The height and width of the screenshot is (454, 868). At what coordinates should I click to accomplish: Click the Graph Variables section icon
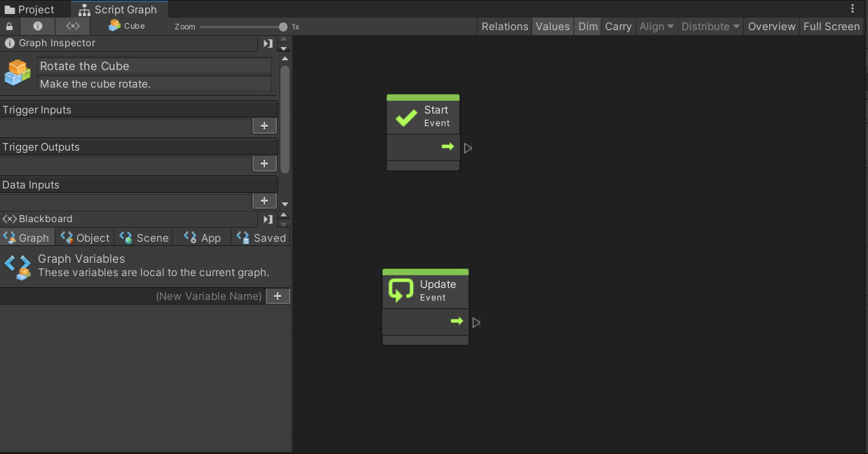(18, 268)
